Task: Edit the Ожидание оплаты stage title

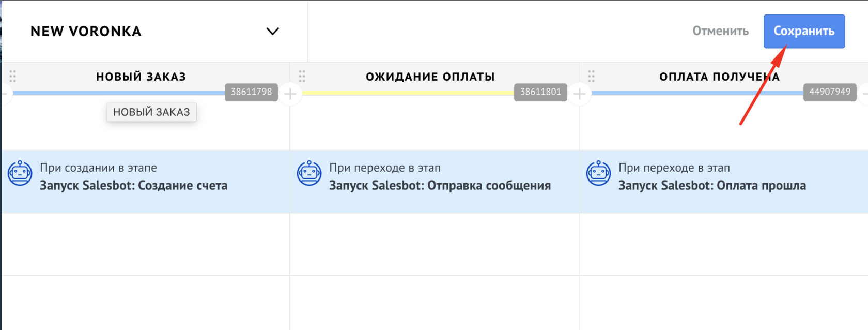Action: coord(430,77)
